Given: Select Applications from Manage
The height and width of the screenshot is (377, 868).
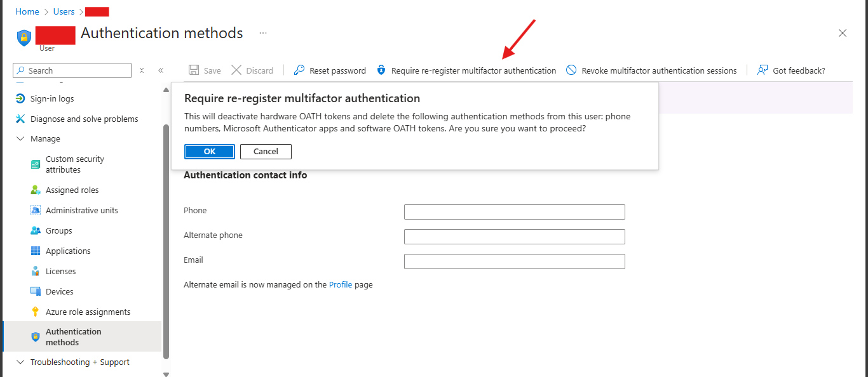Looking at the screenshot, I should pos(68,251).
